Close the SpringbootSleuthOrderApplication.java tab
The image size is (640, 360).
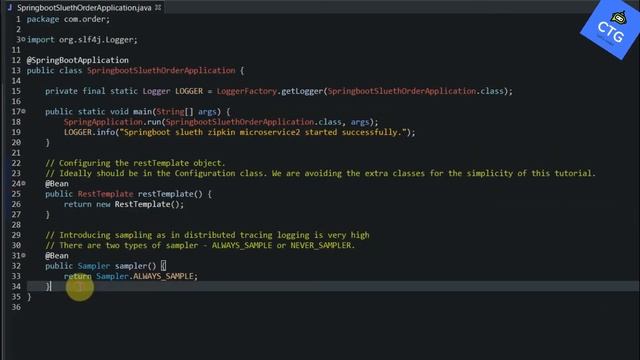158,7
